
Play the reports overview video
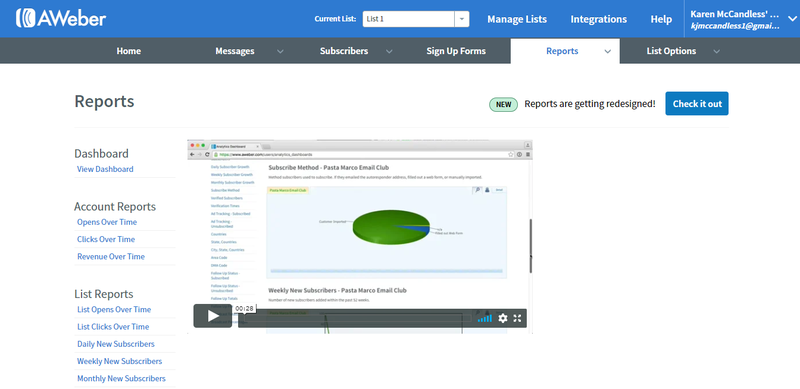click(213, 317)
